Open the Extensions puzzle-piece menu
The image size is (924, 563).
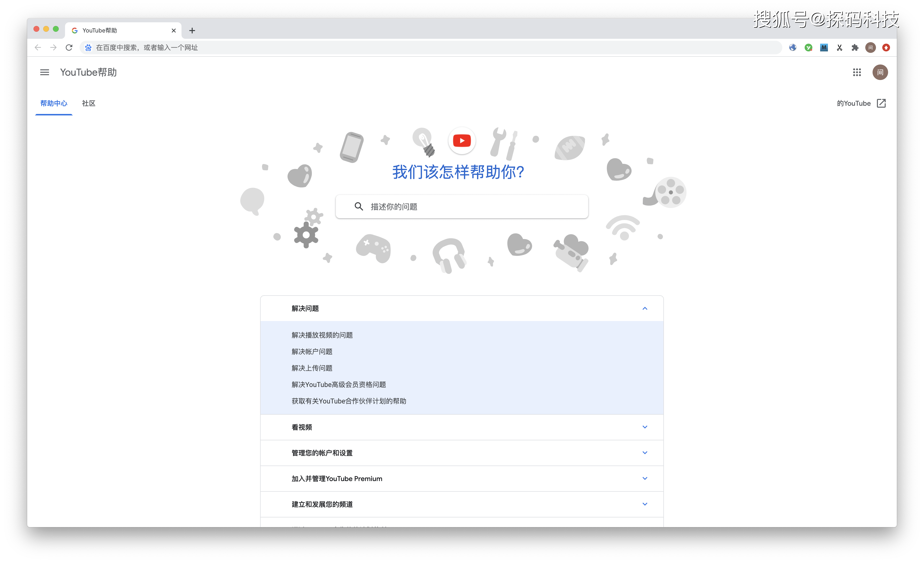click(855, 48)
